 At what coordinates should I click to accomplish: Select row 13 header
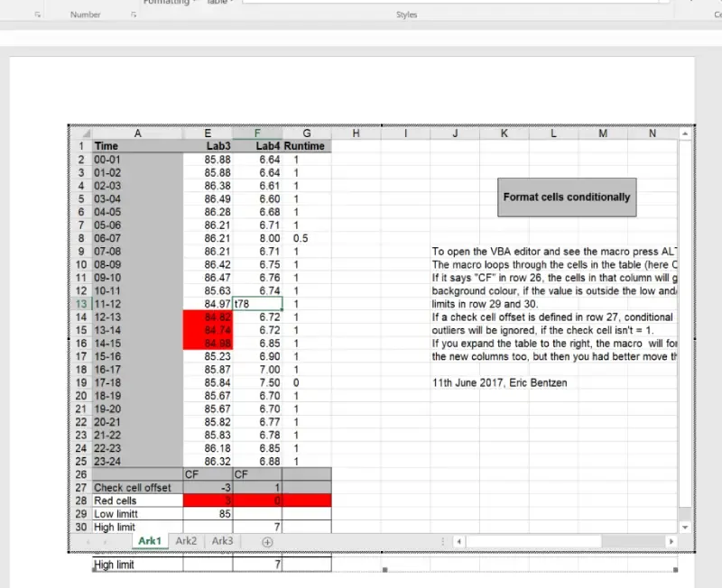(81, 304)
